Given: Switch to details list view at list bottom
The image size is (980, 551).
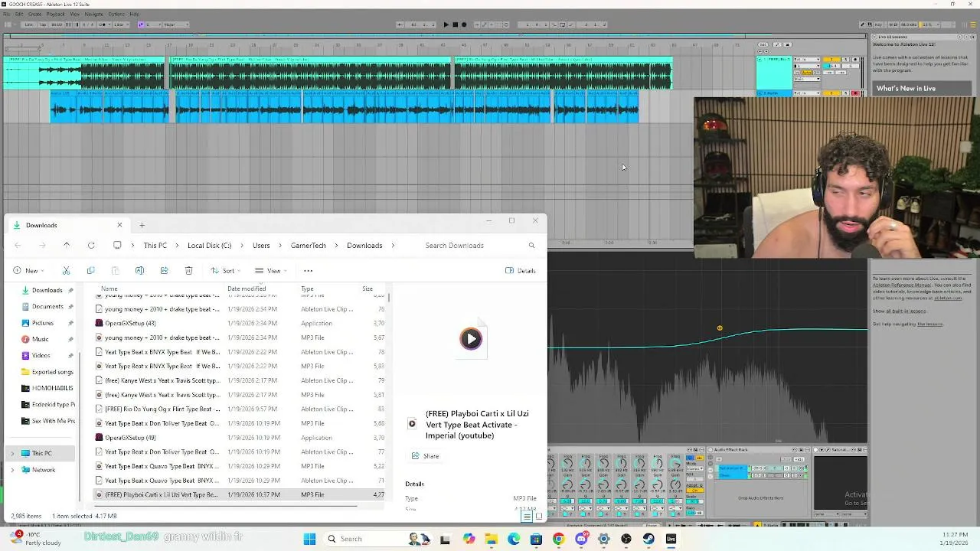Looking at the screenshot, I should click(x=527, y=517).
